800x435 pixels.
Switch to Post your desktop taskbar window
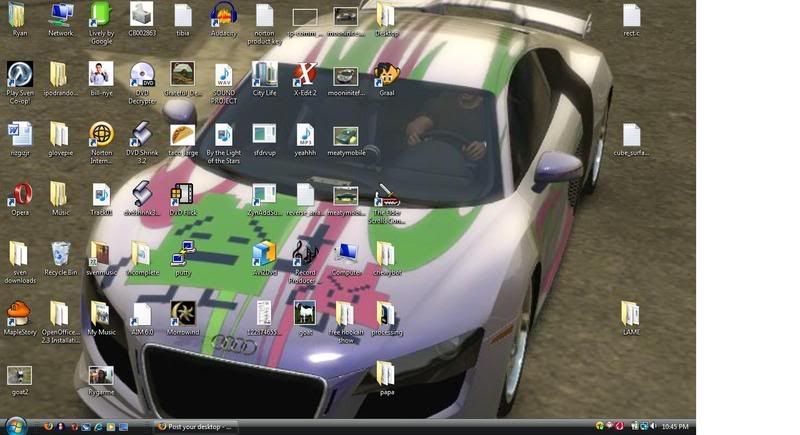tap(195, 427)
